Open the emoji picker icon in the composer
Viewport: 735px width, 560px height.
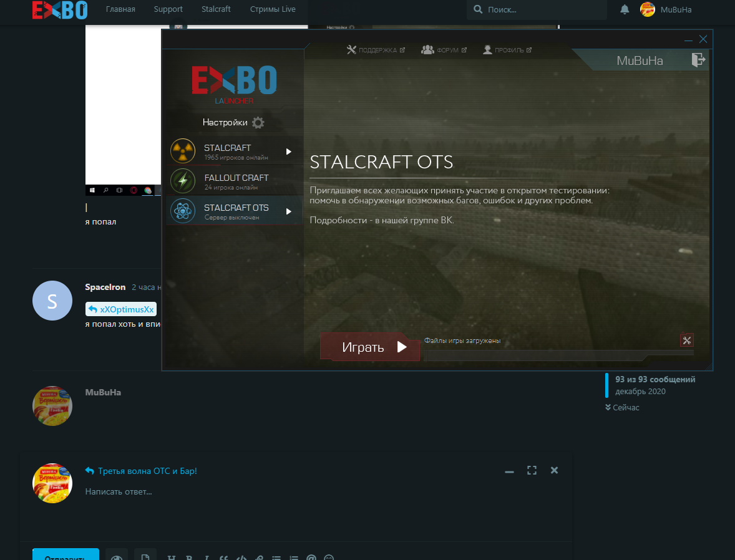329,557
